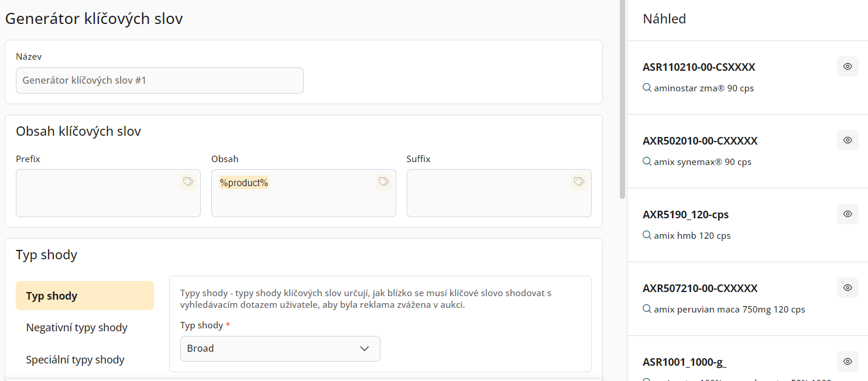This screenshot has width=868, height=381.
Task: Click tag icon in Prefix field
Action: [x=188, y=182]
